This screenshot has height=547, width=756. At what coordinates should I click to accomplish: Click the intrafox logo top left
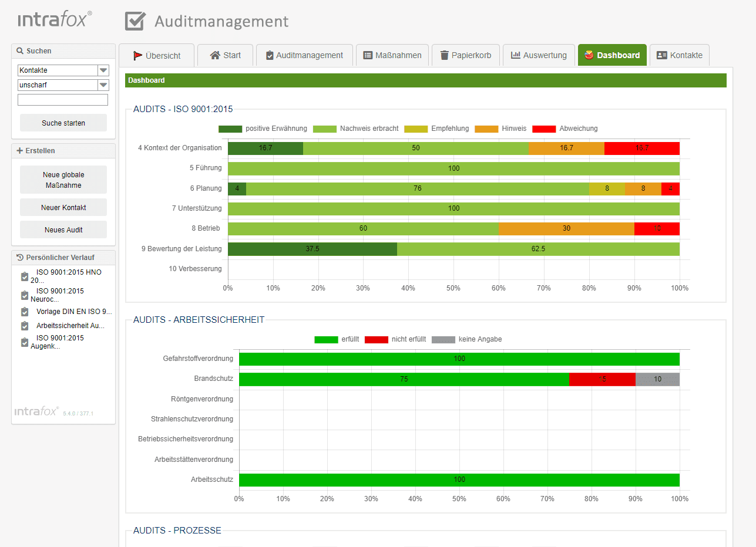52,19
